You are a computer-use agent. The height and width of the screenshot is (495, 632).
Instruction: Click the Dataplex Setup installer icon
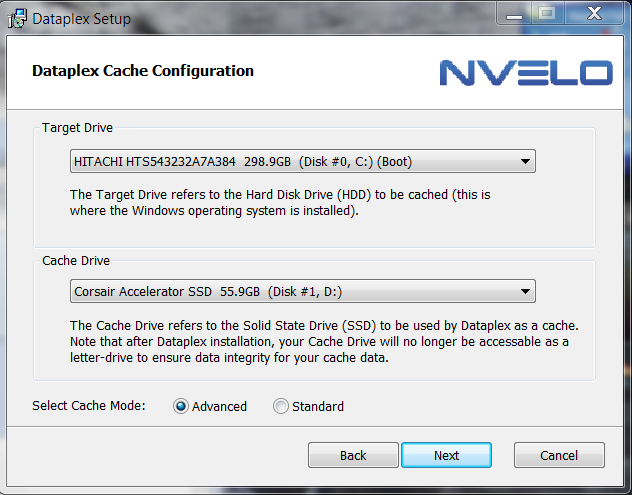click(x=17, y=18)
